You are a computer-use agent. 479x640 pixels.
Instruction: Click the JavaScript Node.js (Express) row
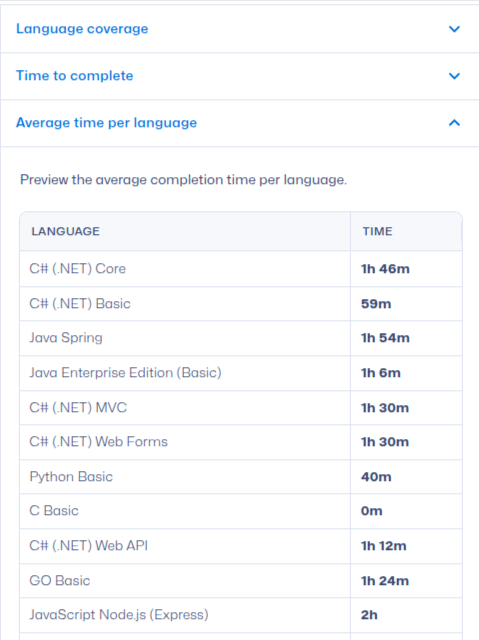pos(241,615)
